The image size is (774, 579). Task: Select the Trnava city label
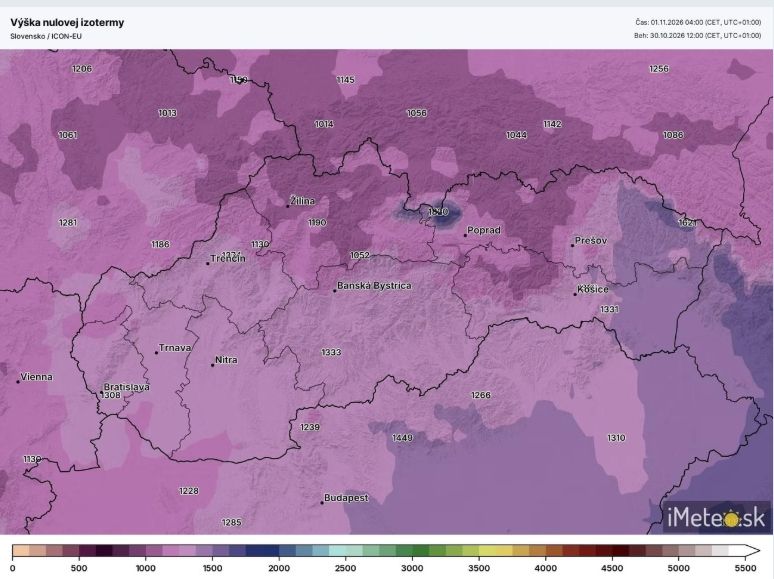(175, 347)
